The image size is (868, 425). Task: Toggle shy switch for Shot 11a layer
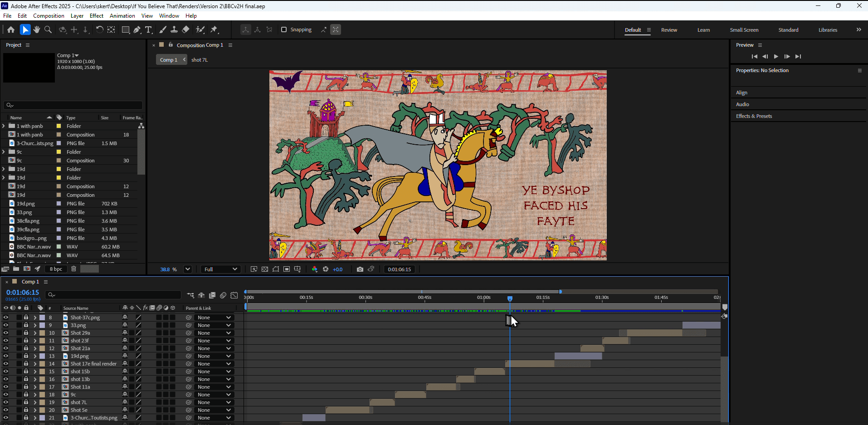click(125, 387)
